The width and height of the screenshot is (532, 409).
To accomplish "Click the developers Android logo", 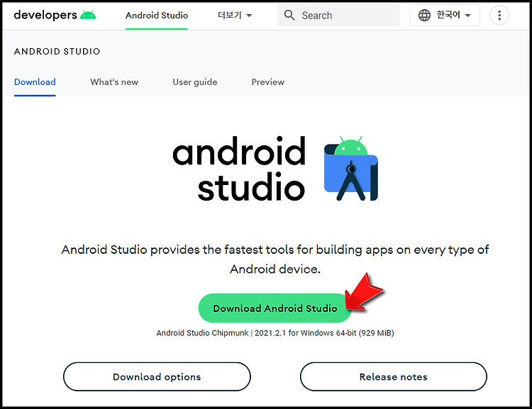I will click(x=55, y=15).
